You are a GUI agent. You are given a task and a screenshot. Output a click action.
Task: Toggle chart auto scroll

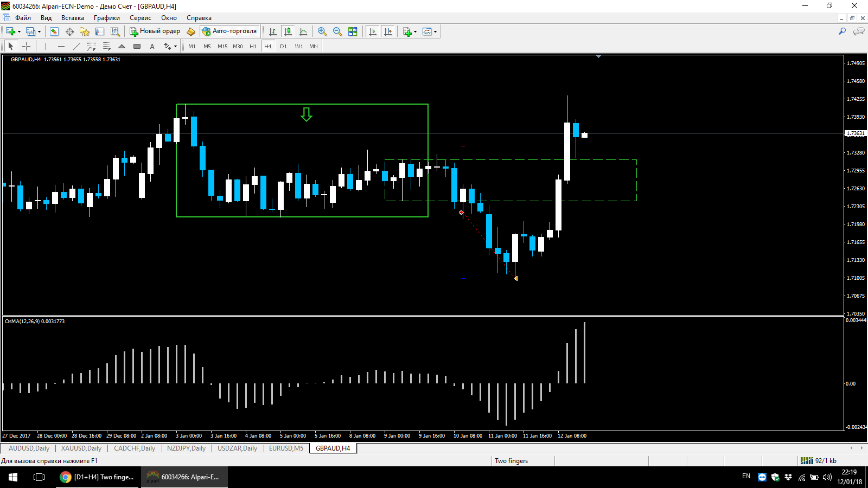373,31
